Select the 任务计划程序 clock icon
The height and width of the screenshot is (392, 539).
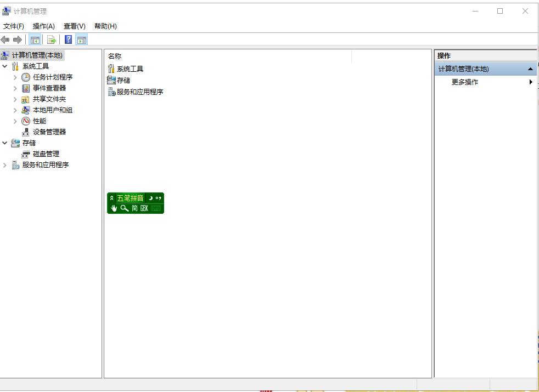[26, 77]
